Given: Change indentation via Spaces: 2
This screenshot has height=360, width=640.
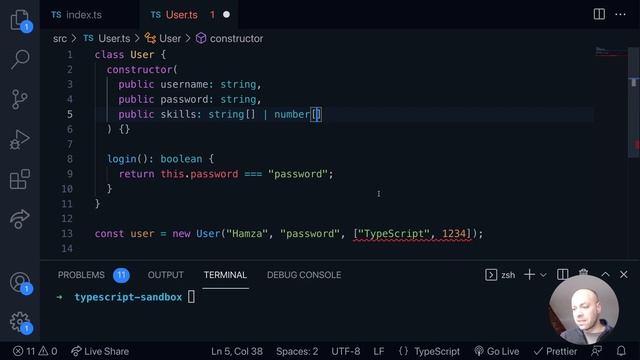Looking at the screenshot, I should [x=297, y=351].
